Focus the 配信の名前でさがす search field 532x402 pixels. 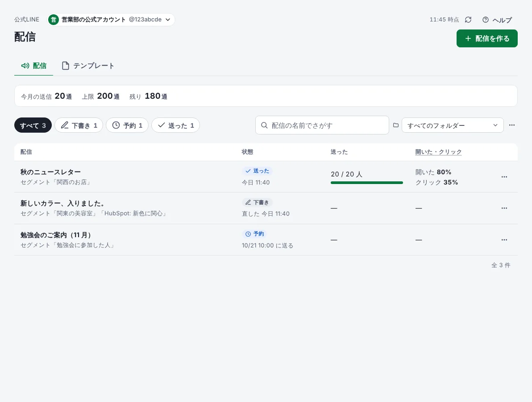click(x=322, y=125)
